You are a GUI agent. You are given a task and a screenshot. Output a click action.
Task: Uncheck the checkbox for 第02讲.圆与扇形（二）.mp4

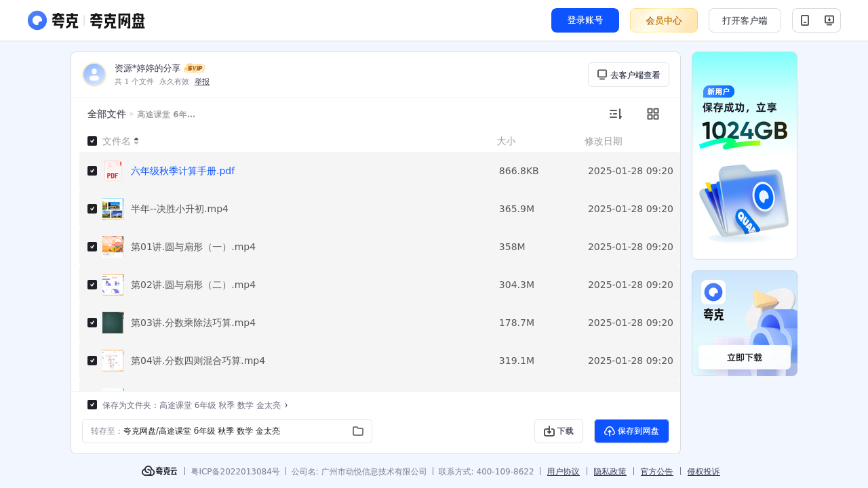[92, 285]
